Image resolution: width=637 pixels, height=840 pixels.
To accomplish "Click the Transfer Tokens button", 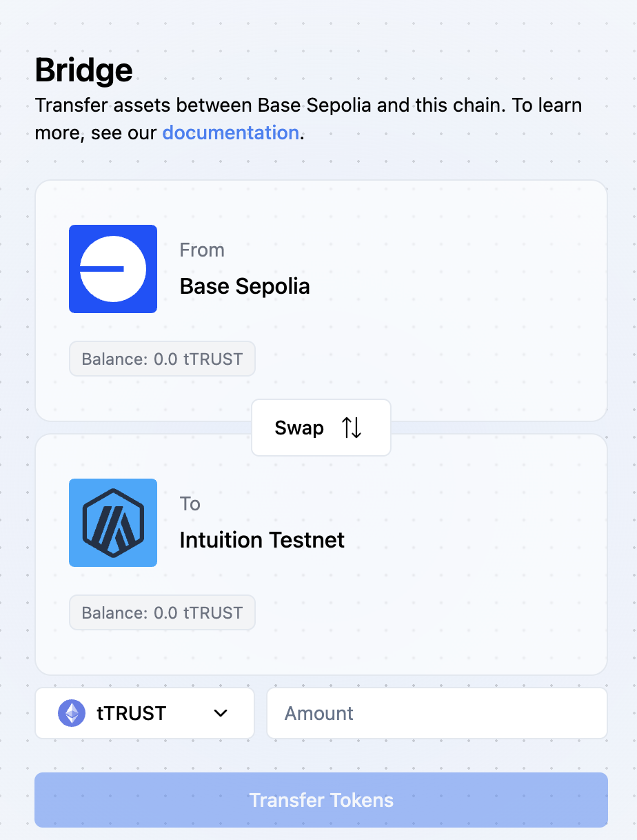I will click(x=321, y=800).
